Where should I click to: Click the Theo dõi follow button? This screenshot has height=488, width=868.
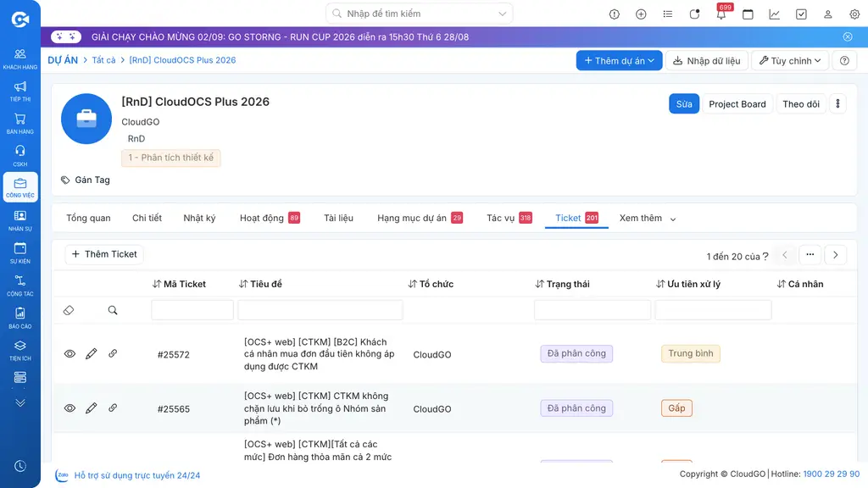point(800,104)
